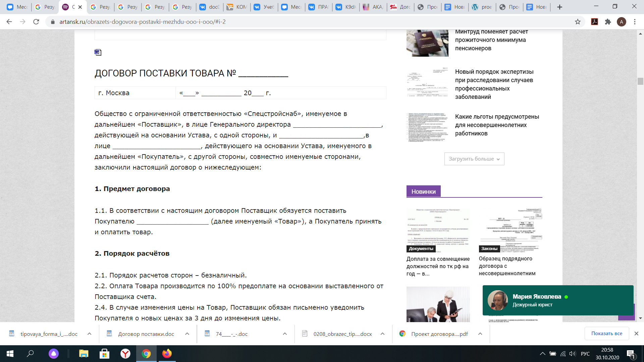Image resolution: width=644 pixels, height=362 pixels.
Task: Click the passport thumbnail image
Action: coord(427,43)
